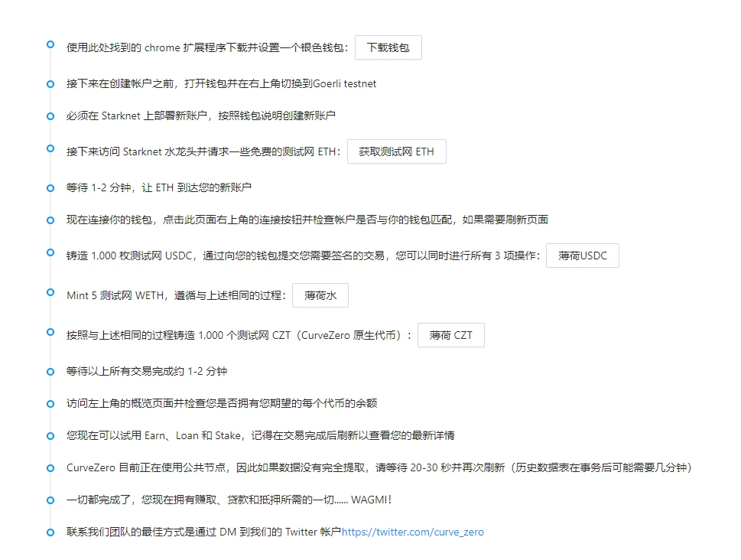The height and width of the screenshot is (560, 741).
Task: Click the text 联系我们团队的最佳方式是通过 DM
Action: tap(203, 532)
